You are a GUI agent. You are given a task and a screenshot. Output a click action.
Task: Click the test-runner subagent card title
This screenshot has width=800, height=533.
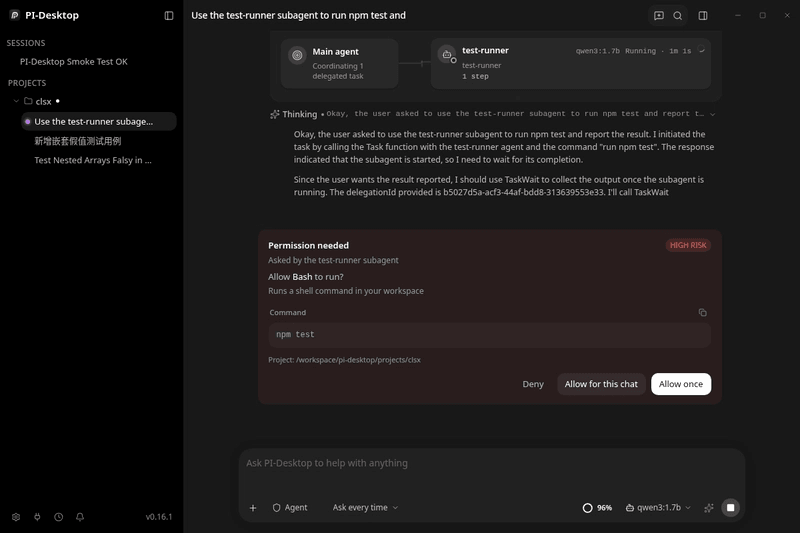click(x=485, y=50)
